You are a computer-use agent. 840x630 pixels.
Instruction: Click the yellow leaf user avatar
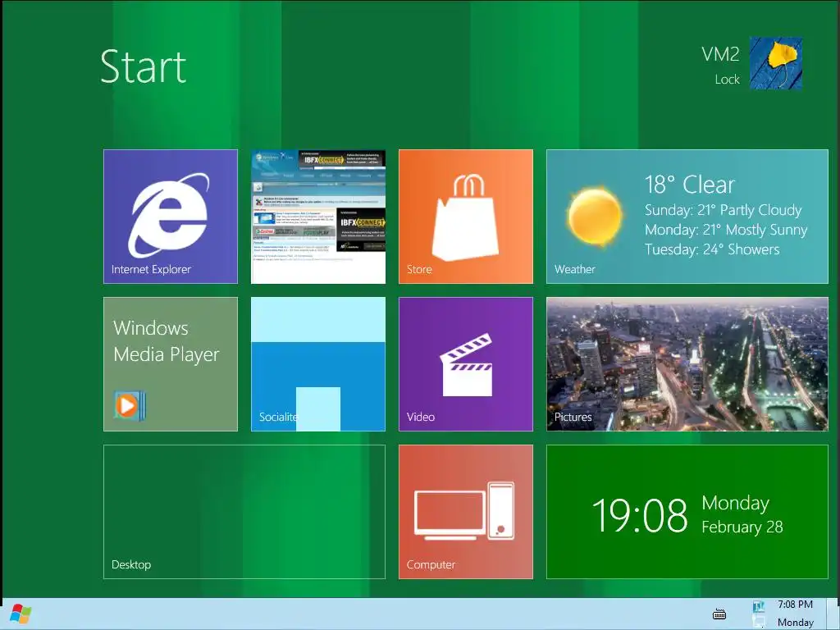point(775,63)
